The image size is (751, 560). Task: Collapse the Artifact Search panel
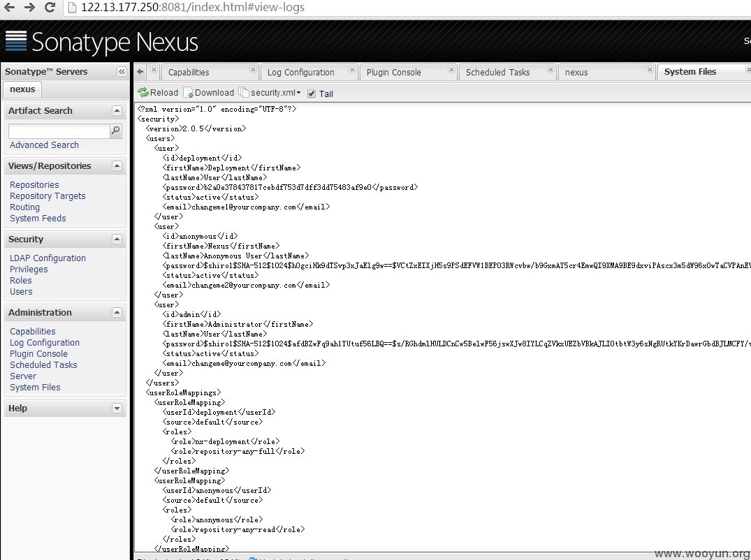117,110
